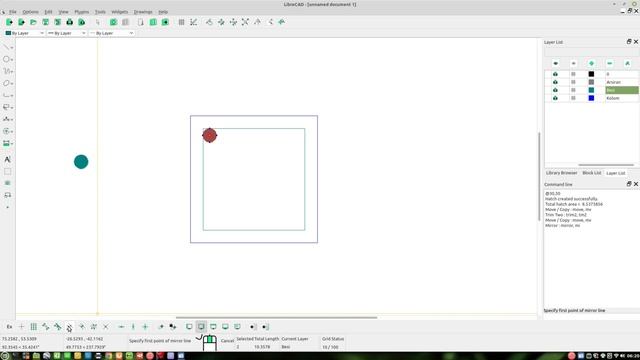Select the Image insert tool
Screen dimensions: 640x360
point(7,183)
